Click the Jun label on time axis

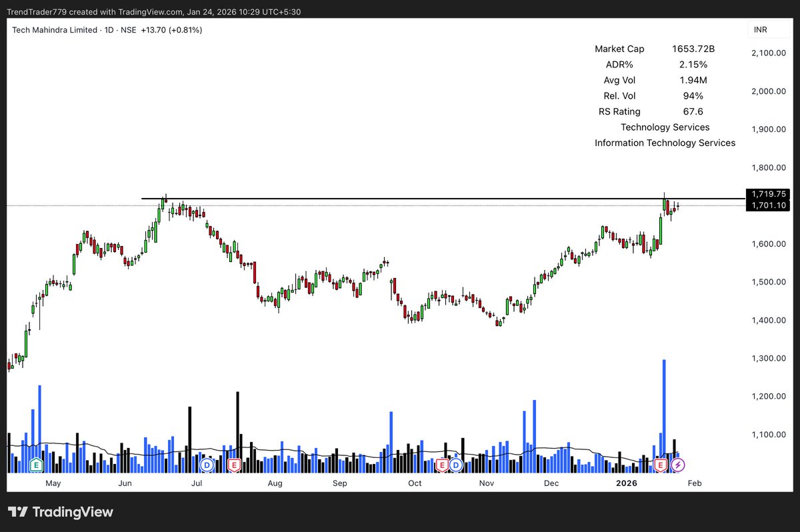coord(124,483)
